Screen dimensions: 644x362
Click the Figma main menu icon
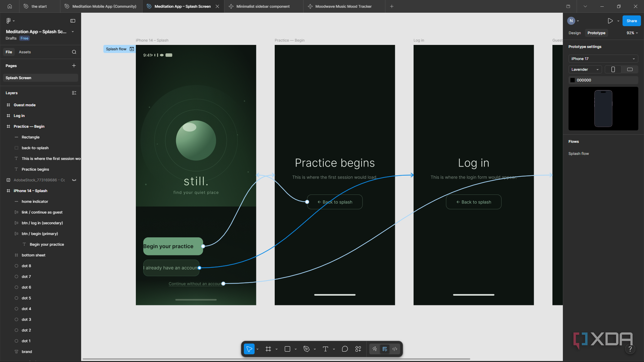(9, 21)
